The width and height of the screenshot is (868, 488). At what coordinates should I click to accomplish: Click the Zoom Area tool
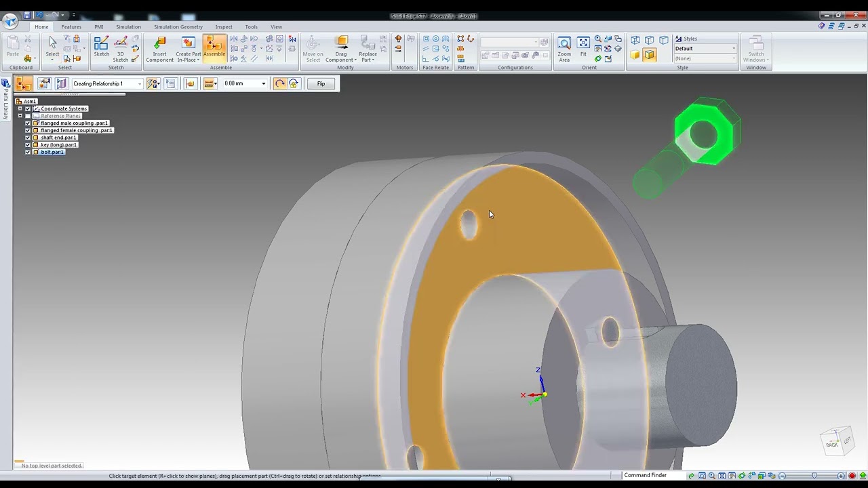(x=564, y=49)
